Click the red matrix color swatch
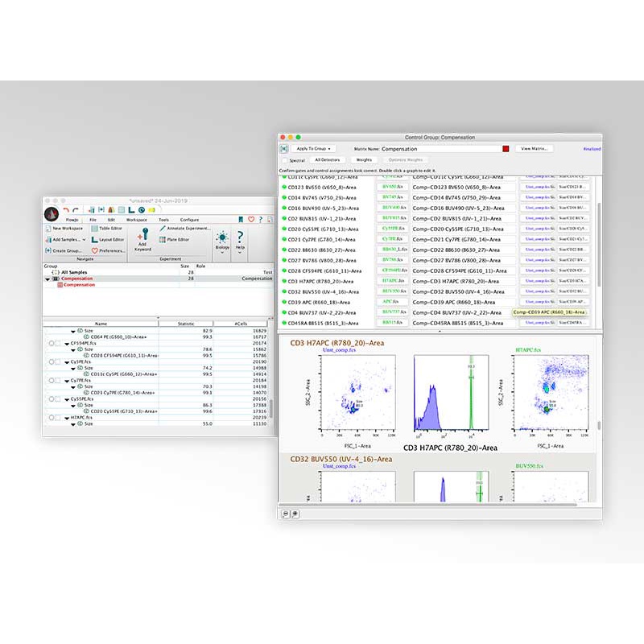 [506, 149]
